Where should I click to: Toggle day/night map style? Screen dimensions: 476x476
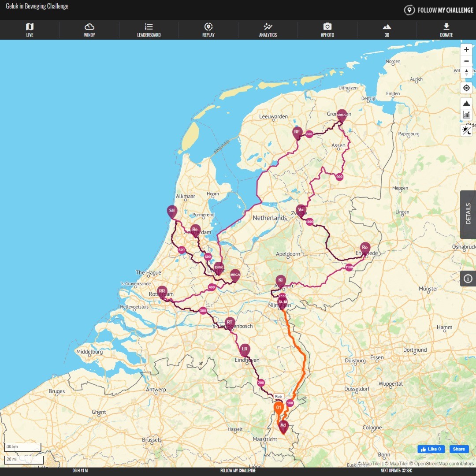(x=466, y=130)
